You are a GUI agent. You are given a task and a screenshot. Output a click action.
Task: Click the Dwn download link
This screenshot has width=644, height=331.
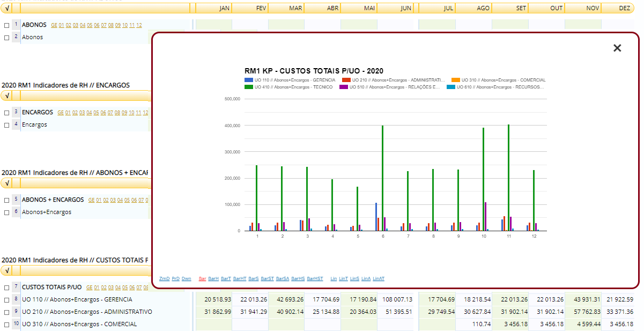(x=186, y=278)
